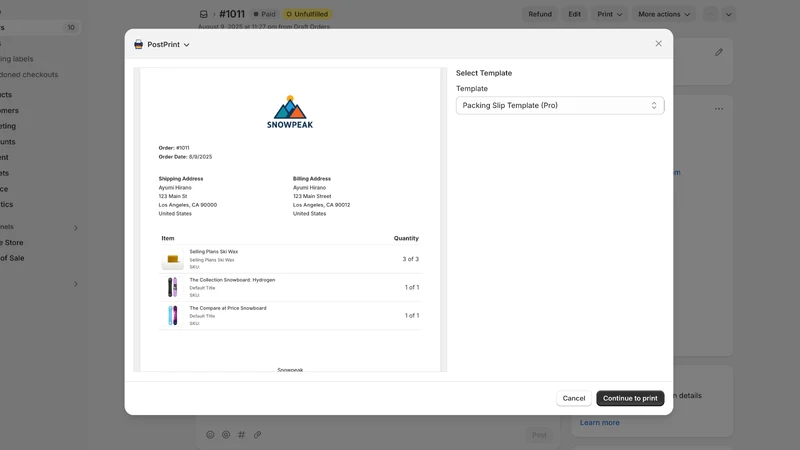Click 'Selling Plans Ski Wax' item title

coord(214,252)
